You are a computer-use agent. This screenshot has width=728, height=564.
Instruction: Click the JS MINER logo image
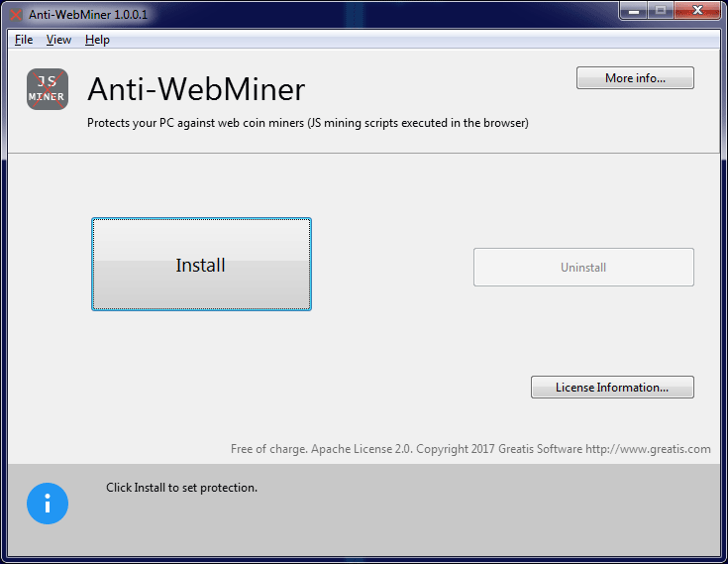coord(48,89)
